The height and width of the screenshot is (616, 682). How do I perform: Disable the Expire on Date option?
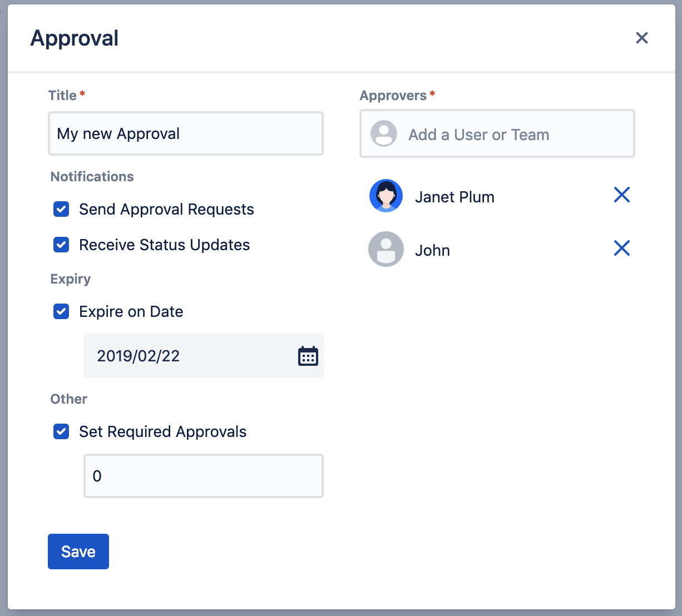pos(61,312)
